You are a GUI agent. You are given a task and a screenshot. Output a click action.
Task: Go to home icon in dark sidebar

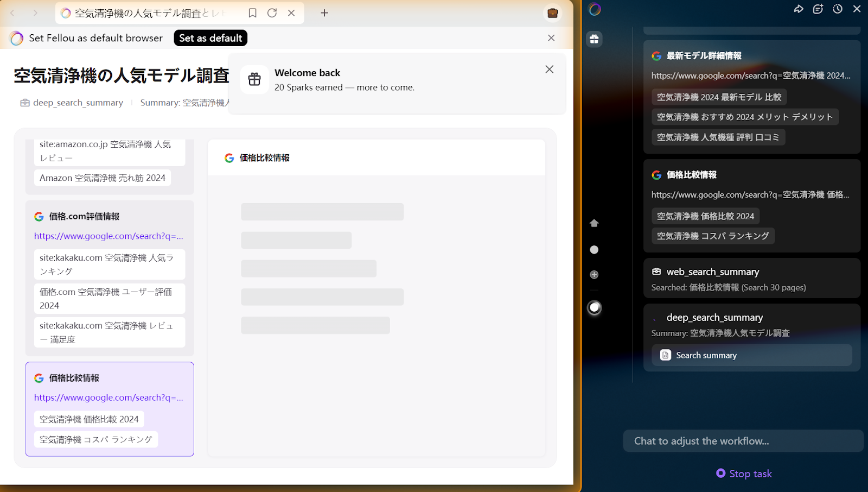(594, 223)
